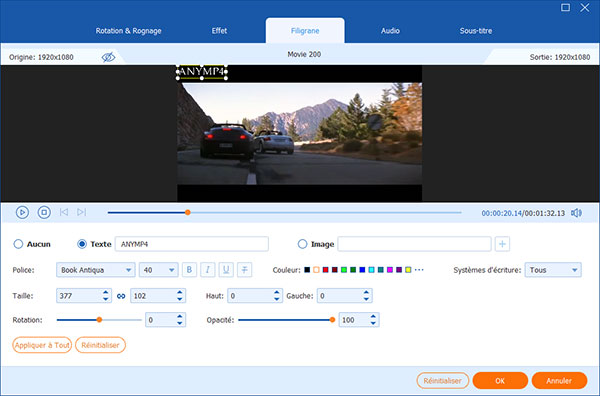The image size is (600, 396).
Task: Open the Audio tab
Action: (x=390, y=31)
